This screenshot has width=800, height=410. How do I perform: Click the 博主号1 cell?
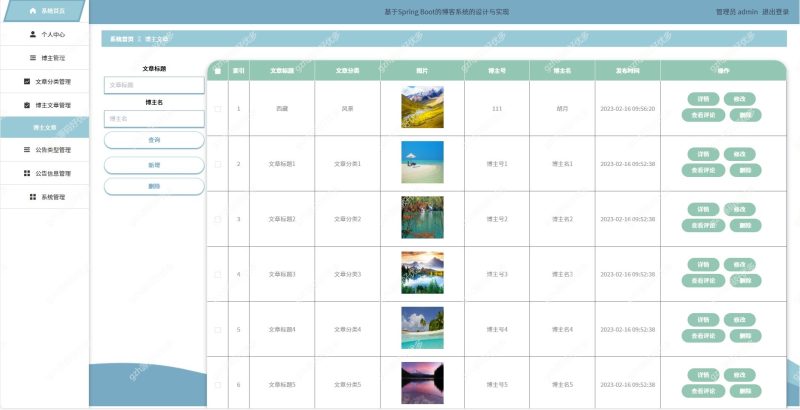pyautogui.click(x=497, y=164)
